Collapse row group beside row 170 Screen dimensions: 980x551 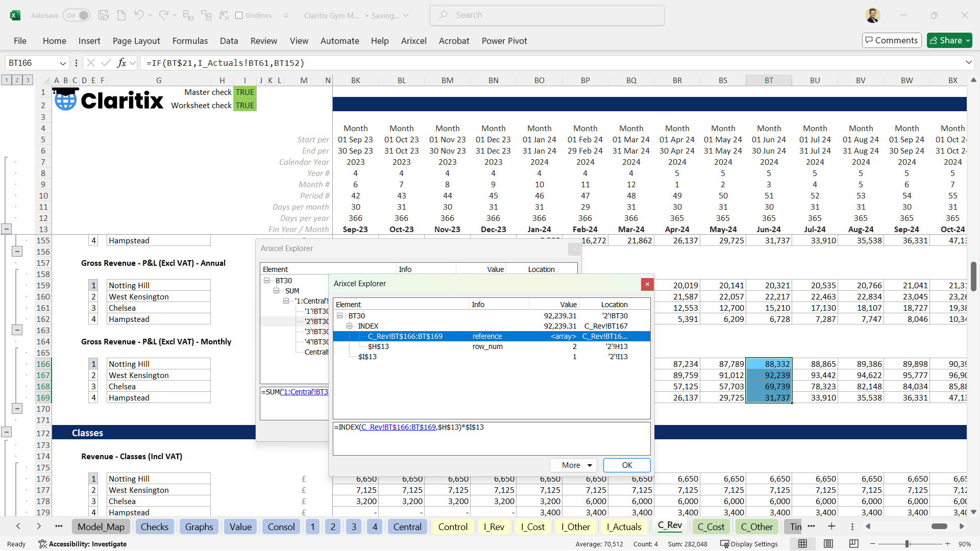(x=17, y=409)
